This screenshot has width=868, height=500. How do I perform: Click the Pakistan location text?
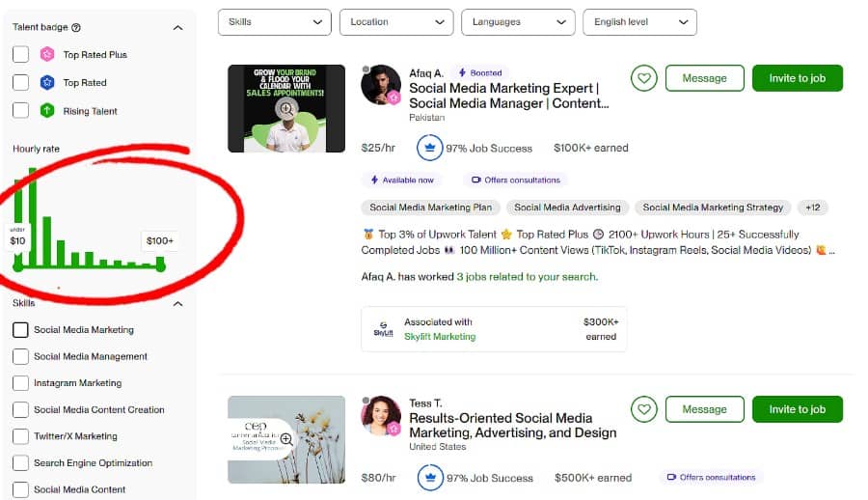(427, 118)
